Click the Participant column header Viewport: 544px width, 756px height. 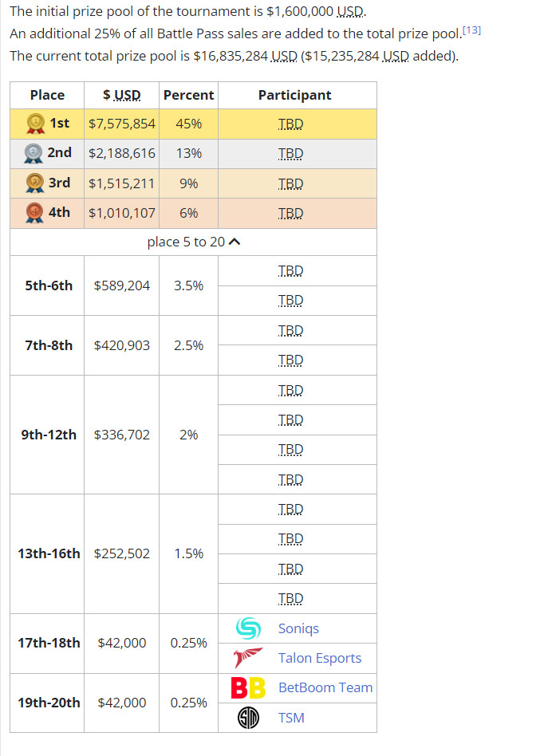tap(294, 95)
